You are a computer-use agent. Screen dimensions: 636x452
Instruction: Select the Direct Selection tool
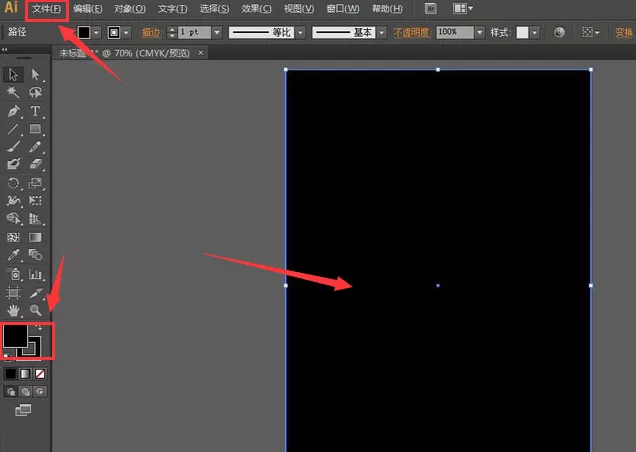35,75
